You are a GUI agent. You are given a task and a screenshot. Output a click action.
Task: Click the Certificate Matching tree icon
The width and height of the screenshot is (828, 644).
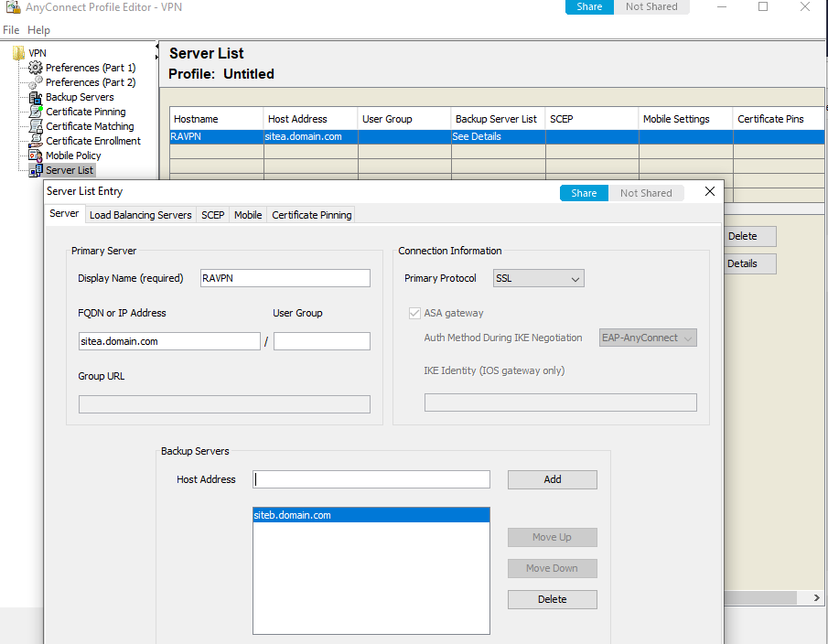(x=36, y=126)
